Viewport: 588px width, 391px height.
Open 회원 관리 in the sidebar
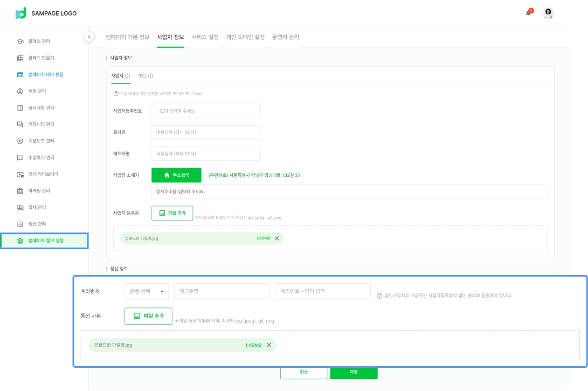point(37,91)
